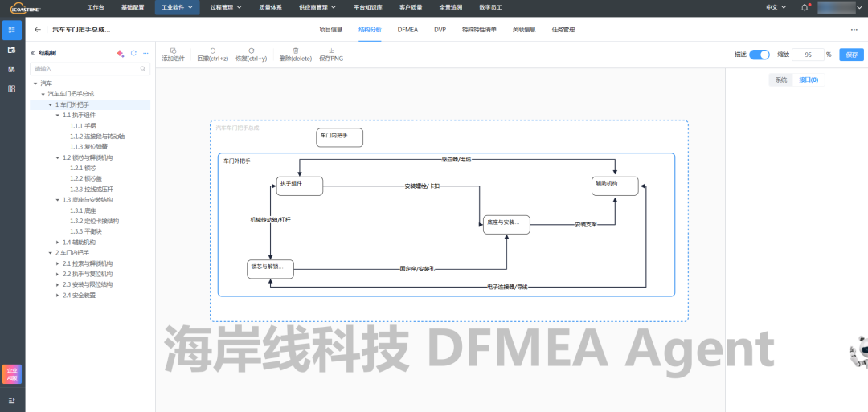
Task: Select the 车门内把手 diagram block
Action: 339,137
